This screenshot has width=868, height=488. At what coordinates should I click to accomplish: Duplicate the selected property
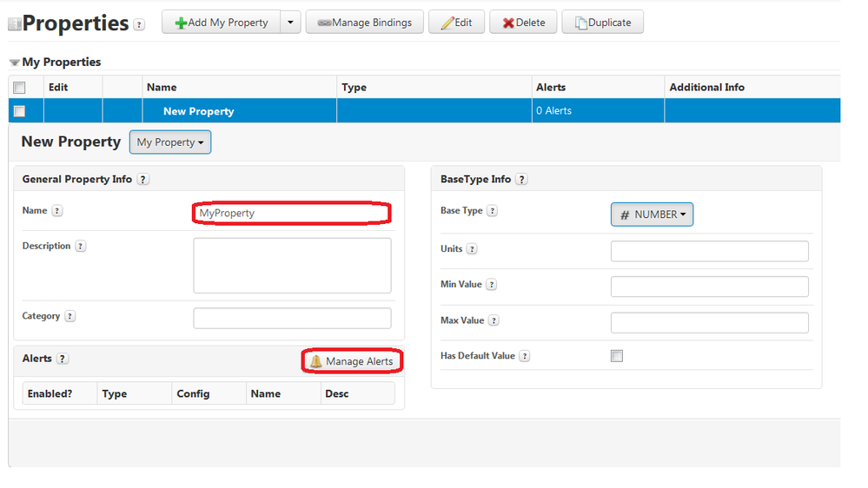click(603, 22)
